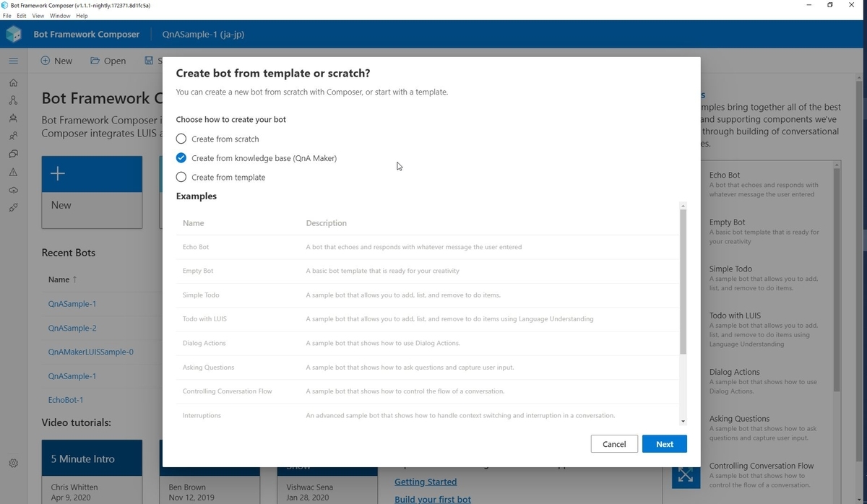
Task: Click the Bot Framework Composer logo icon
Action: pos(14,34)
